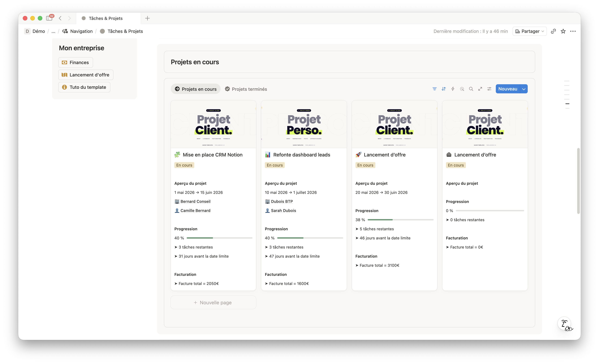Click Tâches & Projets breadcrumb item

pos(122,31)
